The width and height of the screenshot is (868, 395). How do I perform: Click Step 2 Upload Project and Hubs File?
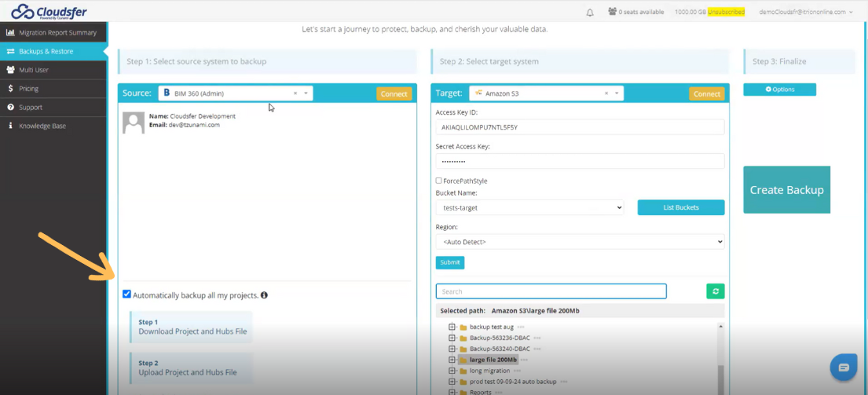point(191,368)
